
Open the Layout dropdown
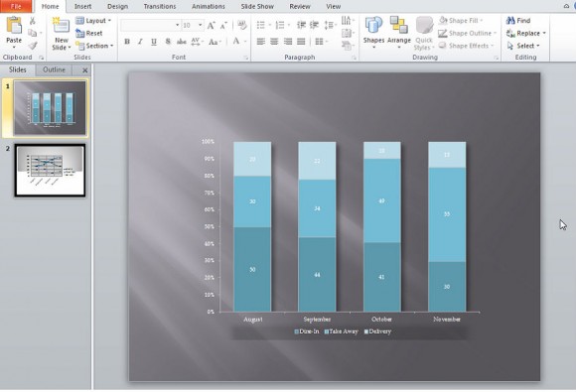[93, 21]
